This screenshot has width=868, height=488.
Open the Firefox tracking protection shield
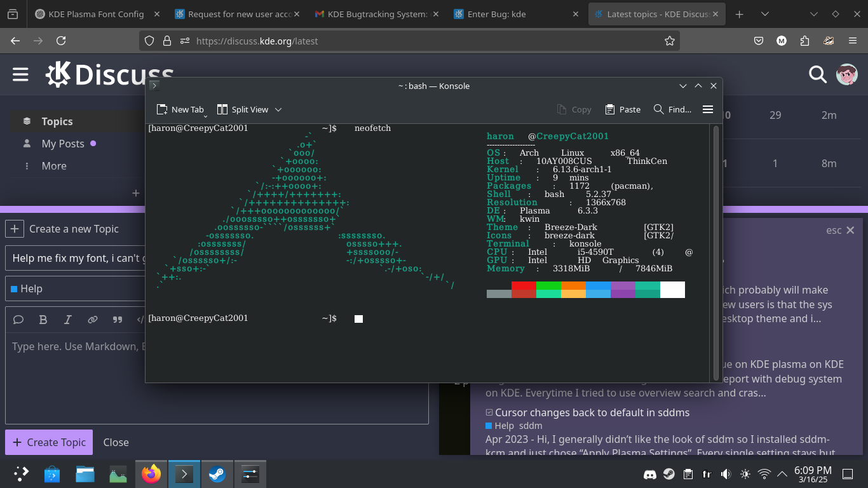click(x=149, y=41)
